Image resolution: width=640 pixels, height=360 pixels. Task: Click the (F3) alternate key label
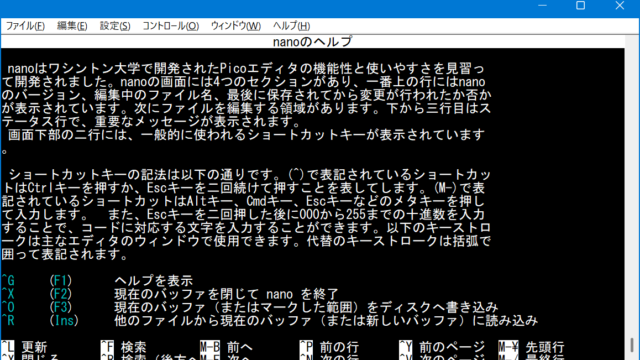(x=61, y=307)
